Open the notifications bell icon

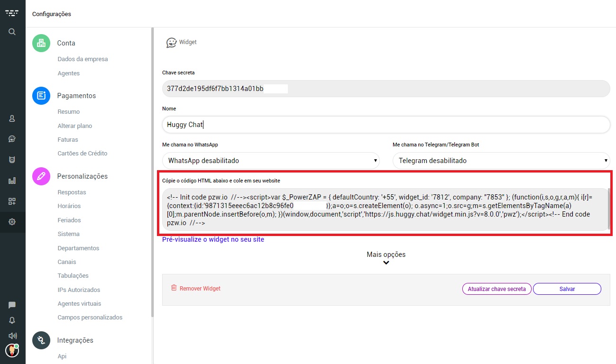tap(12, 320)
